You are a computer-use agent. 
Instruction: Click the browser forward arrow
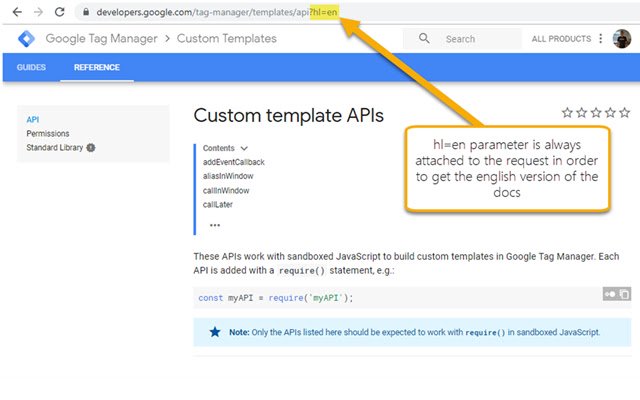pos(38,12)
